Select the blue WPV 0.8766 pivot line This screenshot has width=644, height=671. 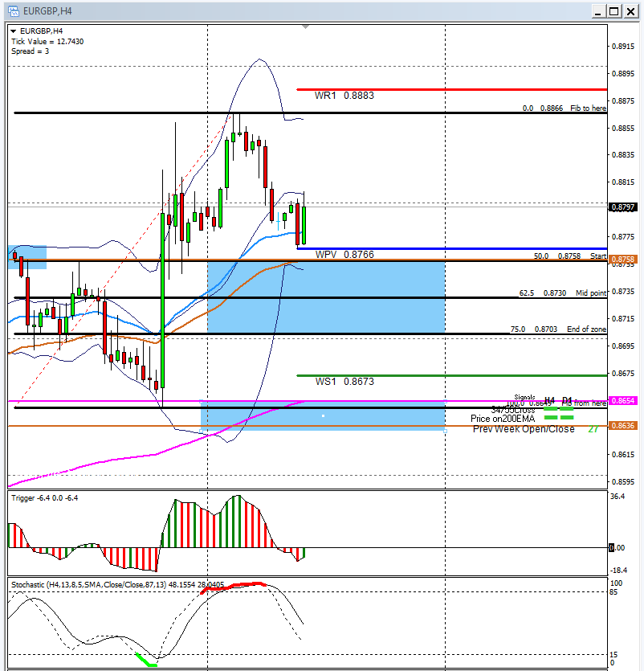click(450, 248)
